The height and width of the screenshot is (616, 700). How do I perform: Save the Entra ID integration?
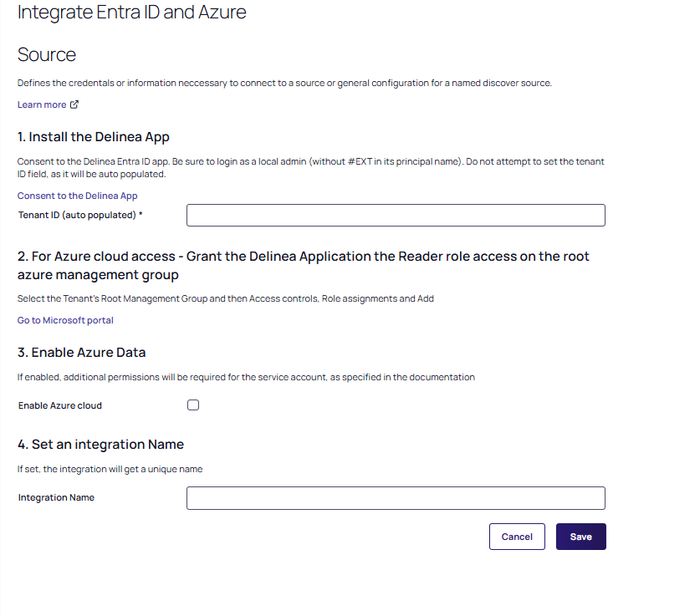(x=580, y=537)
